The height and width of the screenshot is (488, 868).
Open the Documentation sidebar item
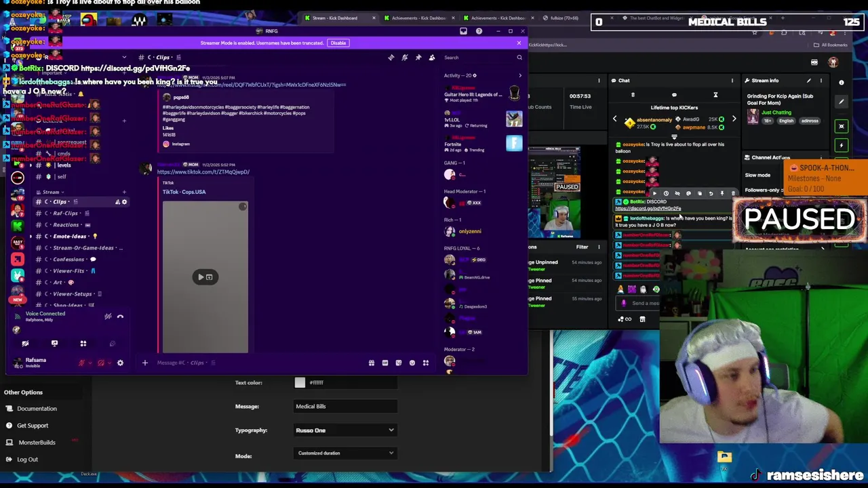tap(37, 409)
